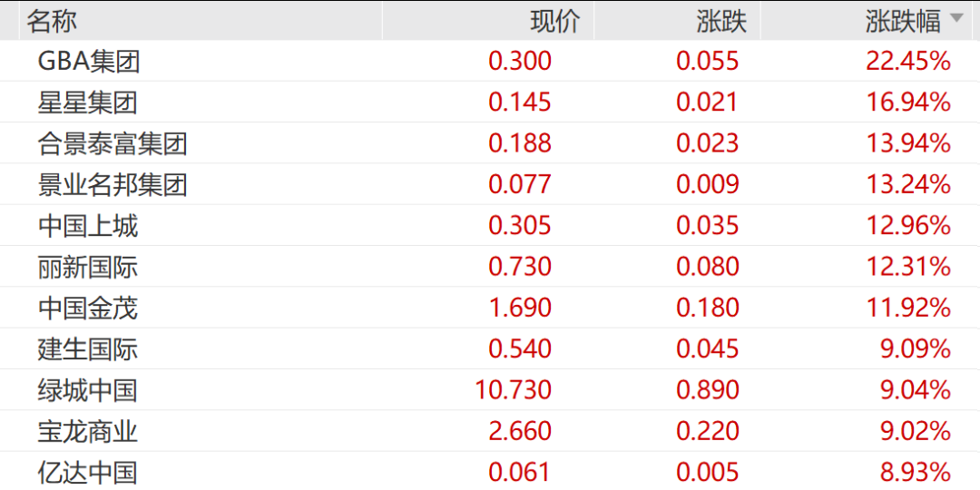
Task: Open 绿城中国 stock details
Action: 87,390
